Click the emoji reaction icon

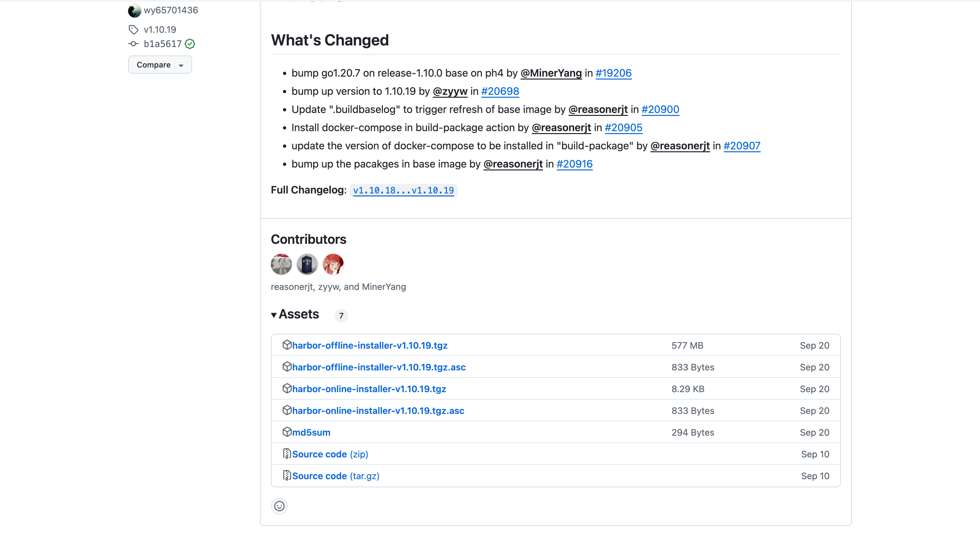coord(279,505)
